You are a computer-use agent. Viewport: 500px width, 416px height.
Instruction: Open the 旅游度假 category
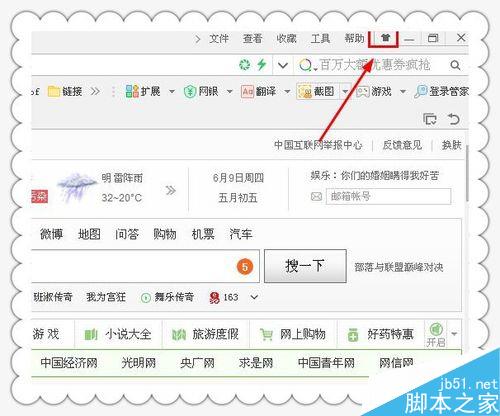[x=205, y=334]
